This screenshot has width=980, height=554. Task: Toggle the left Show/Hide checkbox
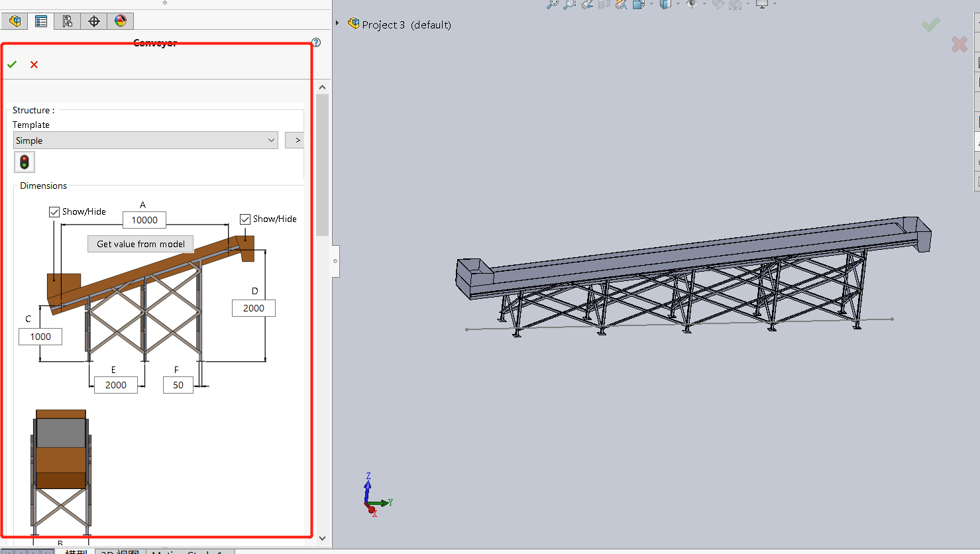point(54,212)
